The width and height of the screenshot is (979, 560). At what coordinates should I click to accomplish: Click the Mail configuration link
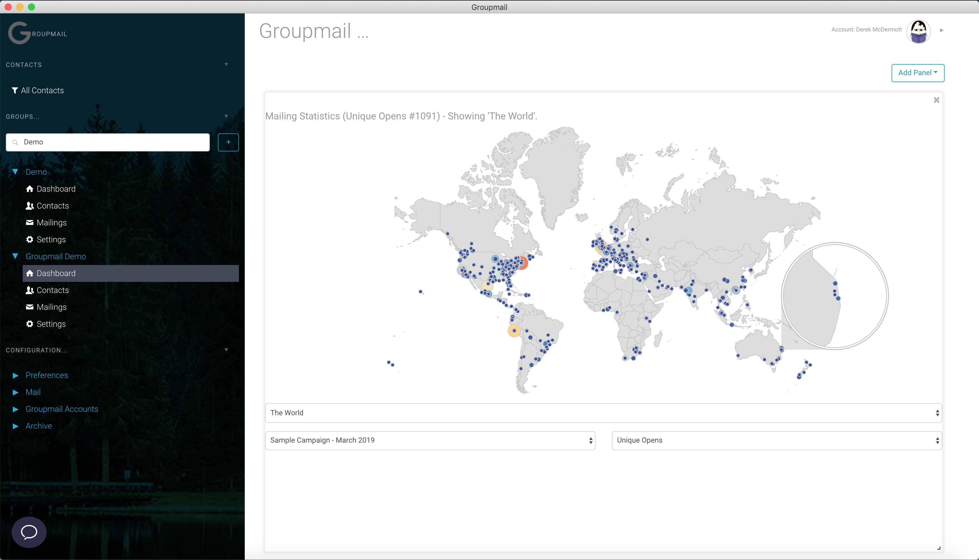(33, 392)
